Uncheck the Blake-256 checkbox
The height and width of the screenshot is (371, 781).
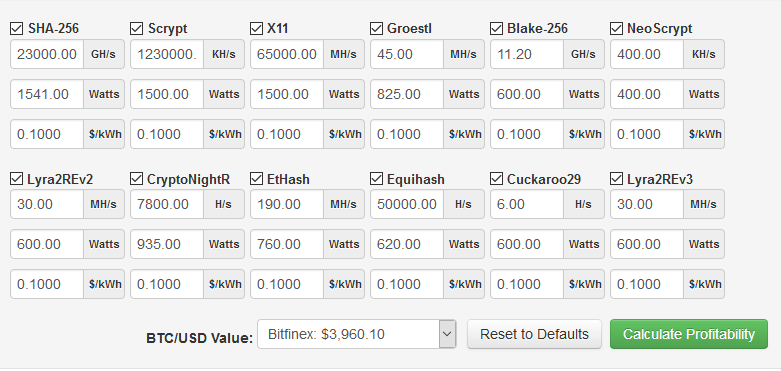point(497,29)
